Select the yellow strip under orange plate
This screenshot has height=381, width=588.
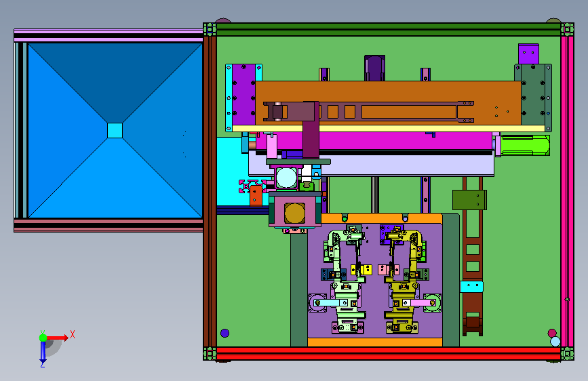point(389,128)
